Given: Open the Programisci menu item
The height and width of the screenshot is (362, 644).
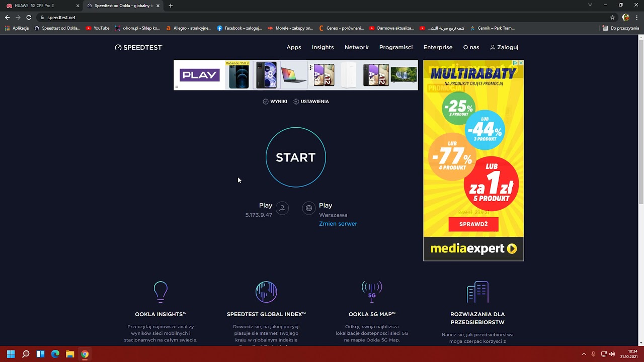Looking at the screenshot, I should tap(396, 47).
